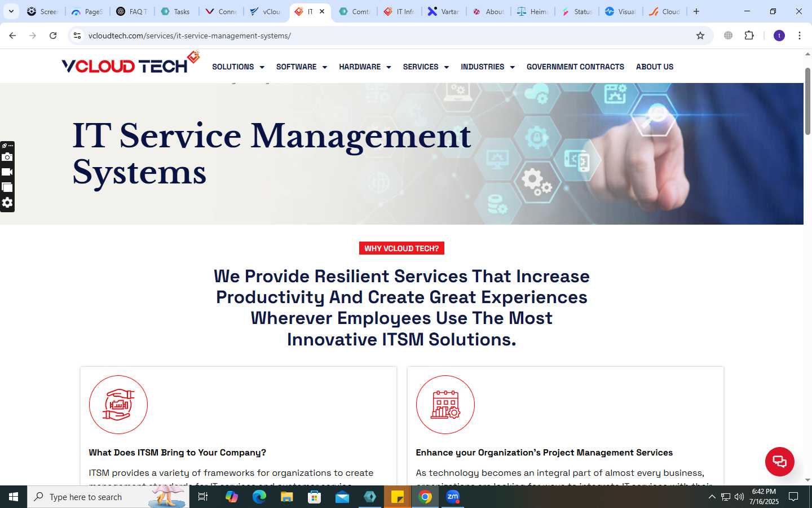Open the Chrome profile avatar
The height and width of the screenshot is (508, 812).
[x=779, y=36]
